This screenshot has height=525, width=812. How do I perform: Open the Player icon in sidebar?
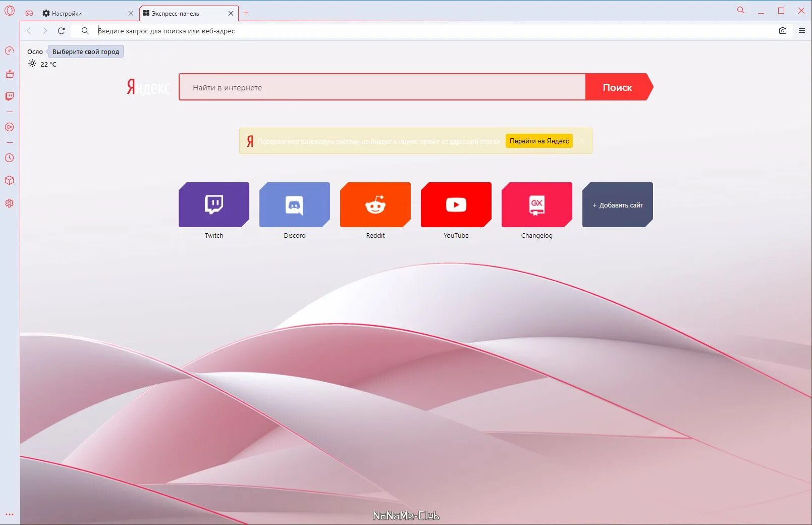(10, 127)
